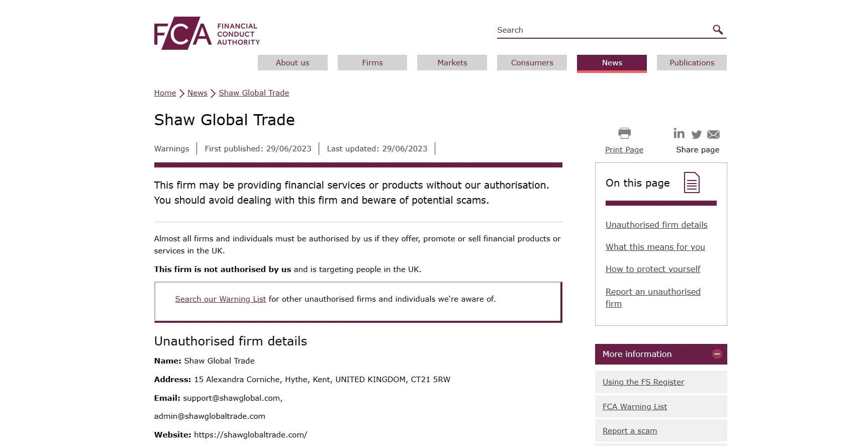Open Search our Warning List link
Screen dimensions: 868x446
point(220,299)
